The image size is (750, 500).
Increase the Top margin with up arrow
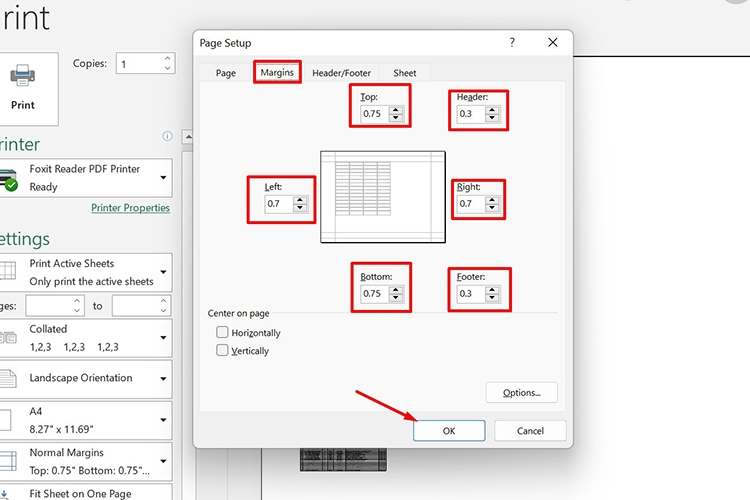pos(396,109)
